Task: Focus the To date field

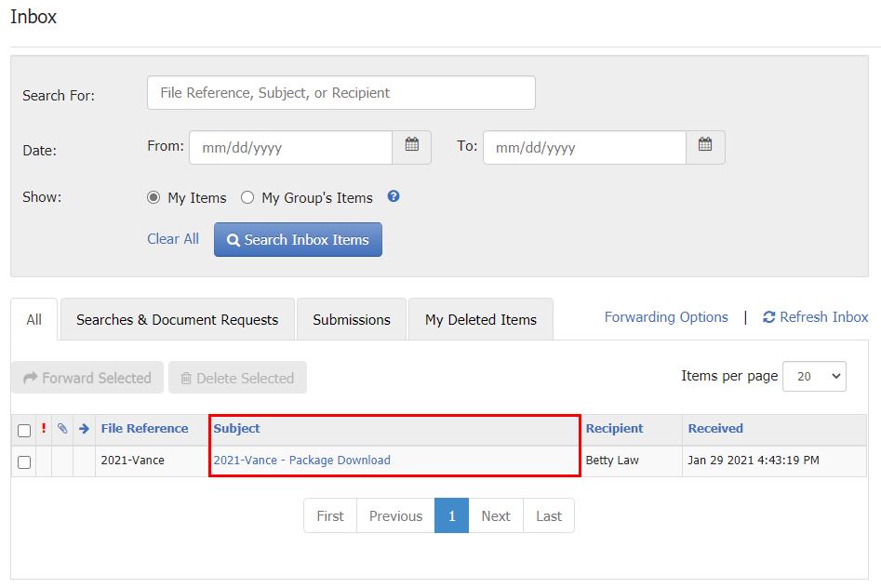Action: point(584,147)
